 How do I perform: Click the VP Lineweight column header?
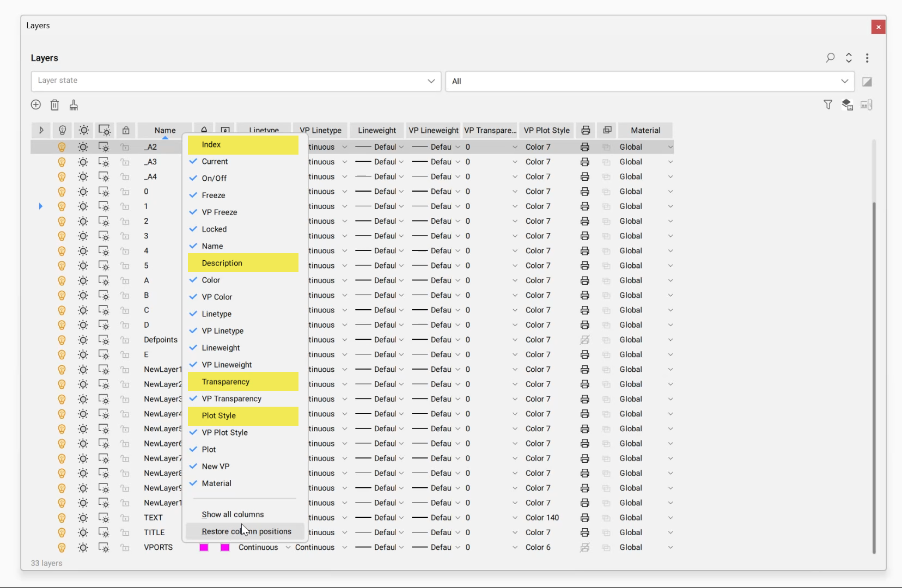click(x=434, y=130)
